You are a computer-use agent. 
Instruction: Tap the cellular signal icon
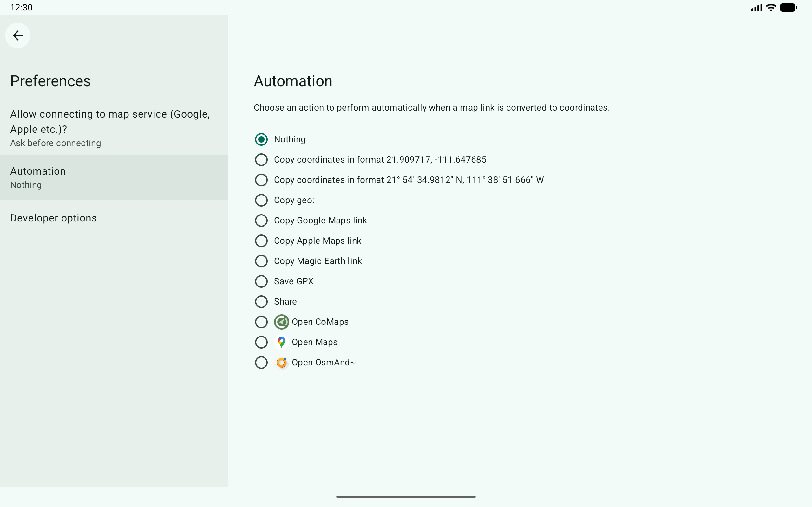pyautogui.click(x=756, y=8)
